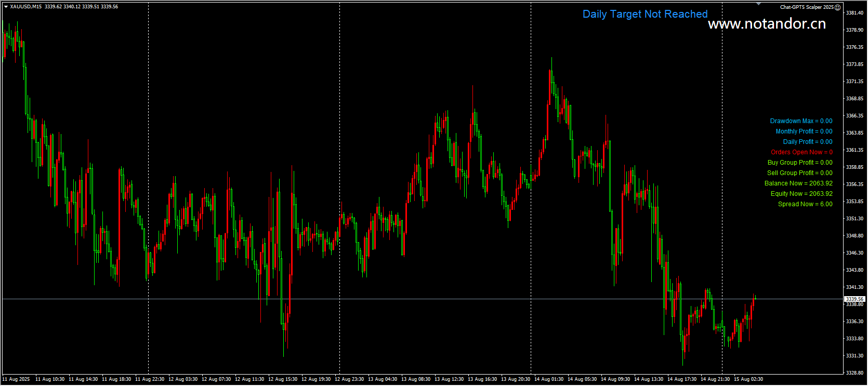Click the 3328.80 price scale label
Viewport: 868px width, 386px height.
point(855,373)
